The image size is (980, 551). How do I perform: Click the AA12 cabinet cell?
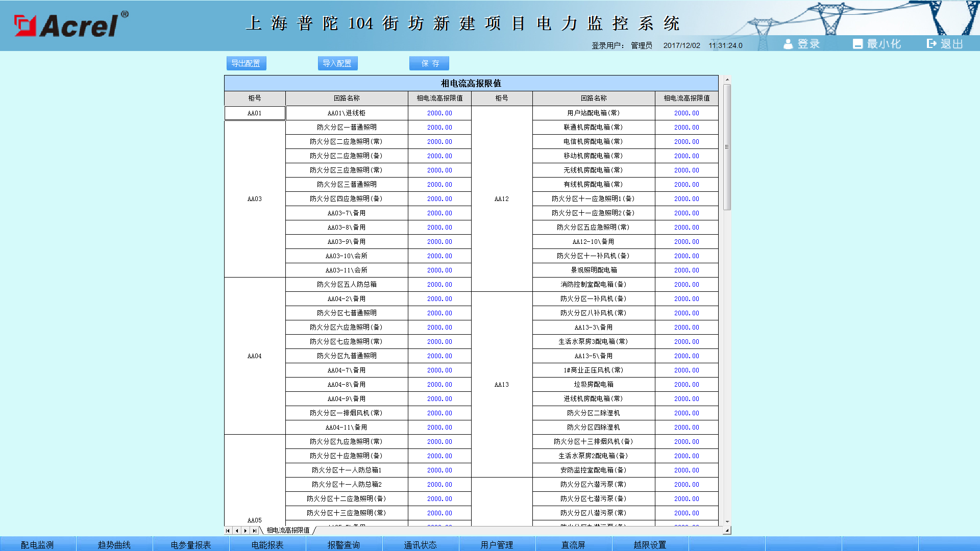coord(502,199)
